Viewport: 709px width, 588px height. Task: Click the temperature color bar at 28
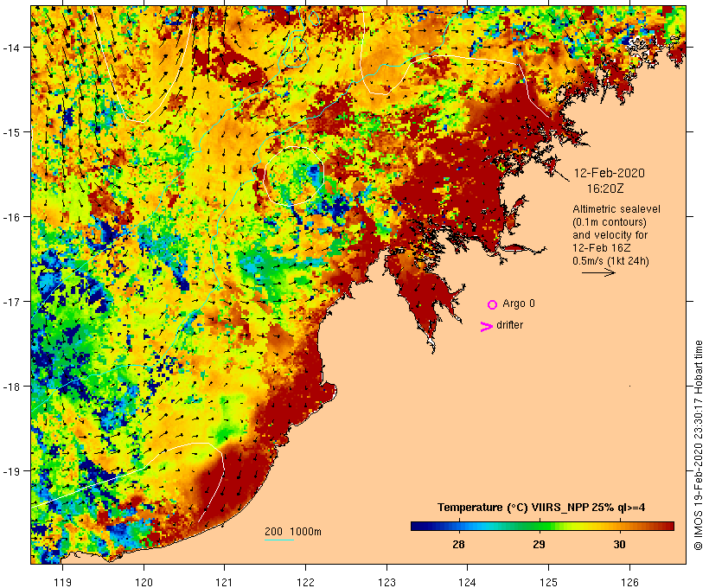(458, 526)
